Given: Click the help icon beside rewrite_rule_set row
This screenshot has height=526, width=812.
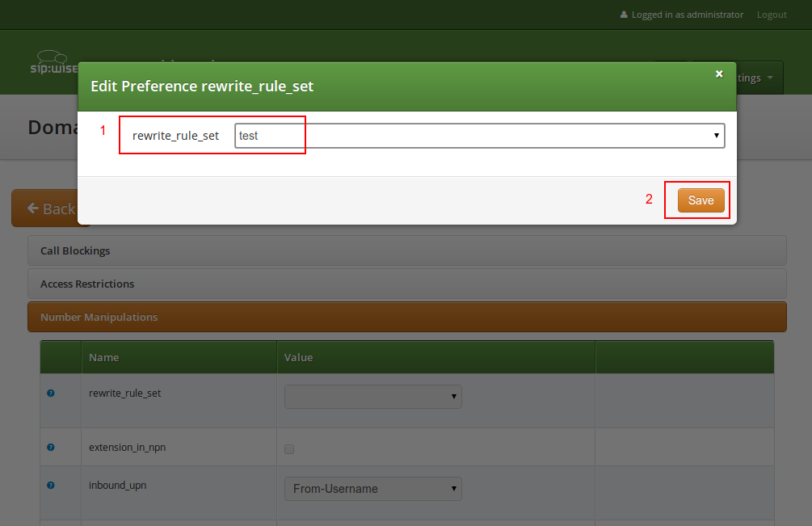Looking at the screenshot, I should coord(50,393).
